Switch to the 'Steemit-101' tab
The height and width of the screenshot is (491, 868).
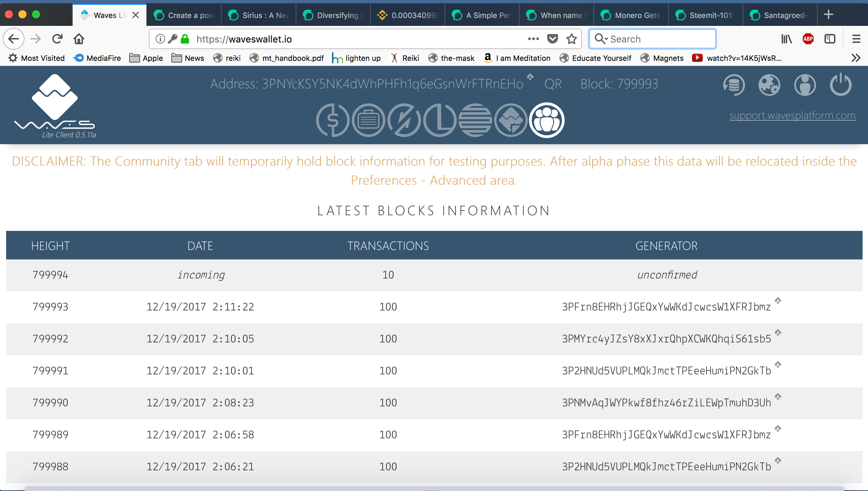tap(706, 15)
